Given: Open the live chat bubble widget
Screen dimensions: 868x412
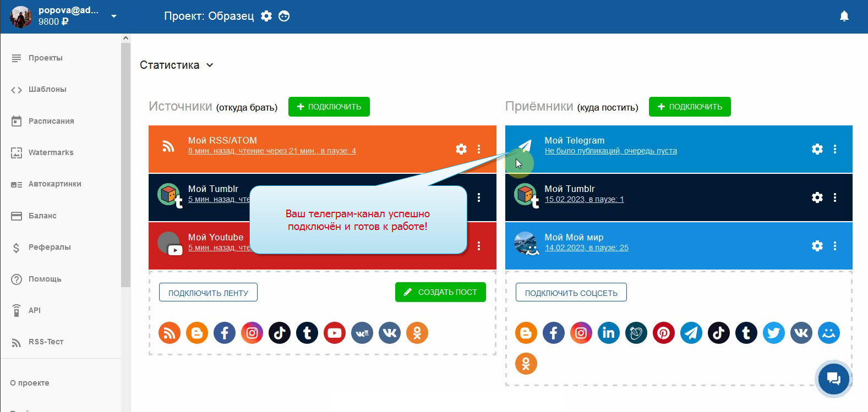Looking at the screenshot, I should pos(833,378).
